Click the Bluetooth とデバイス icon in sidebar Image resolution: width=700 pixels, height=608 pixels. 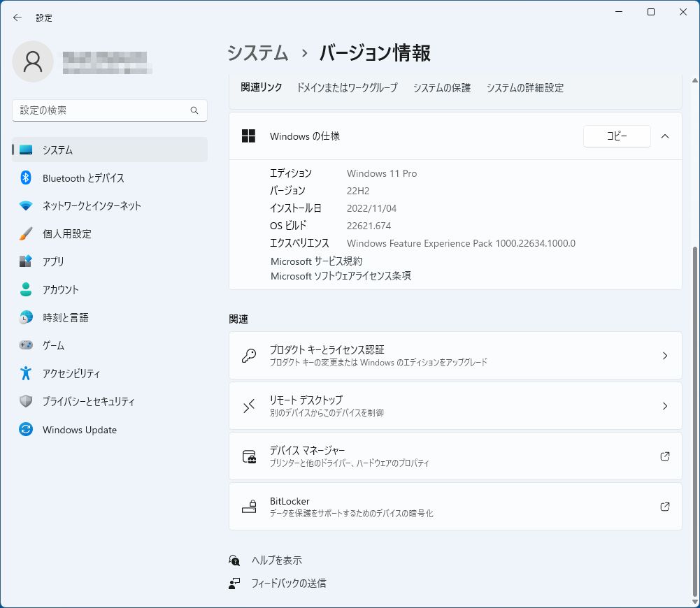pyautogui.click(x=26, y=178)
